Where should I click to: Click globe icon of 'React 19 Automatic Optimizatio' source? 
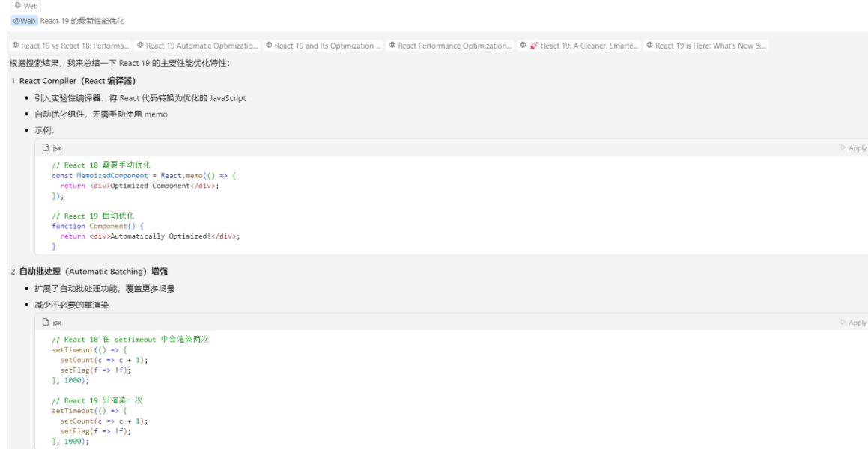141,46
